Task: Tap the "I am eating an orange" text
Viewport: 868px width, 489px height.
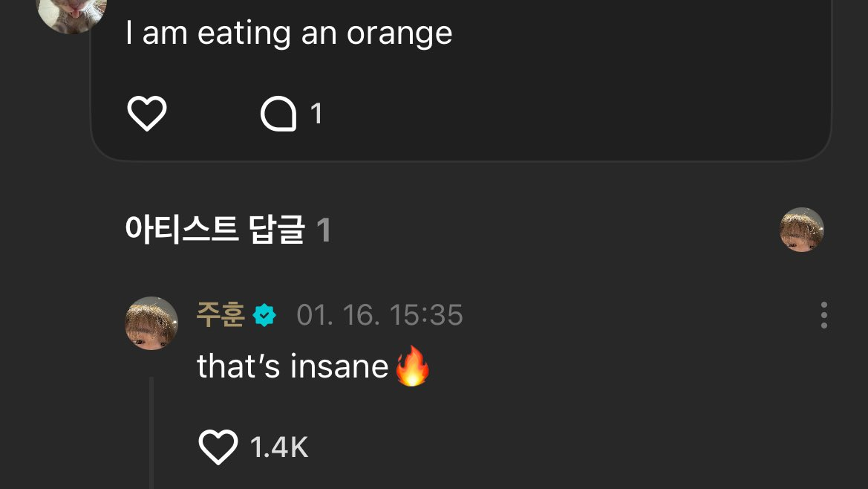Action: click(288, 33)
